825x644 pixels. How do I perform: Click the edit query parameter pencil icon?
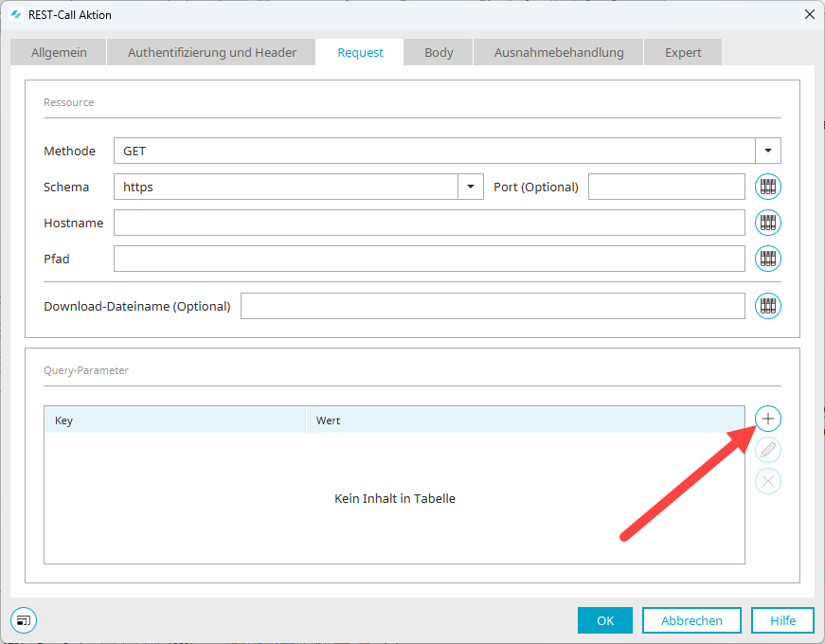click(768, 450)
